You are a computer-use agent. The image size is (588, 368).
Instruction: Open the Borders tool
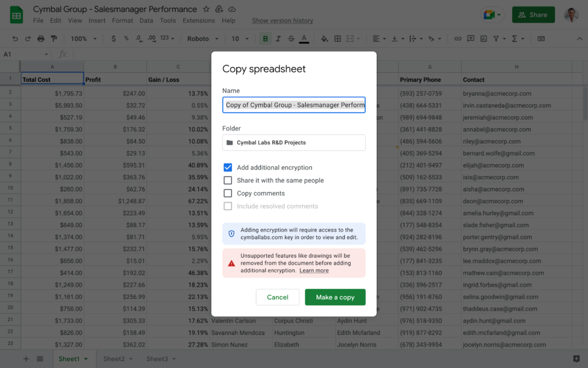338,39
